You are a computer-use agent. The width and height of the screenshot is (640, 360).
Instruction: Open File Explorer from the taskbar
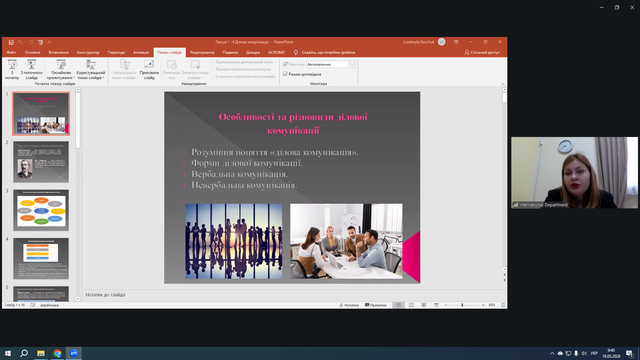(41, 353)
